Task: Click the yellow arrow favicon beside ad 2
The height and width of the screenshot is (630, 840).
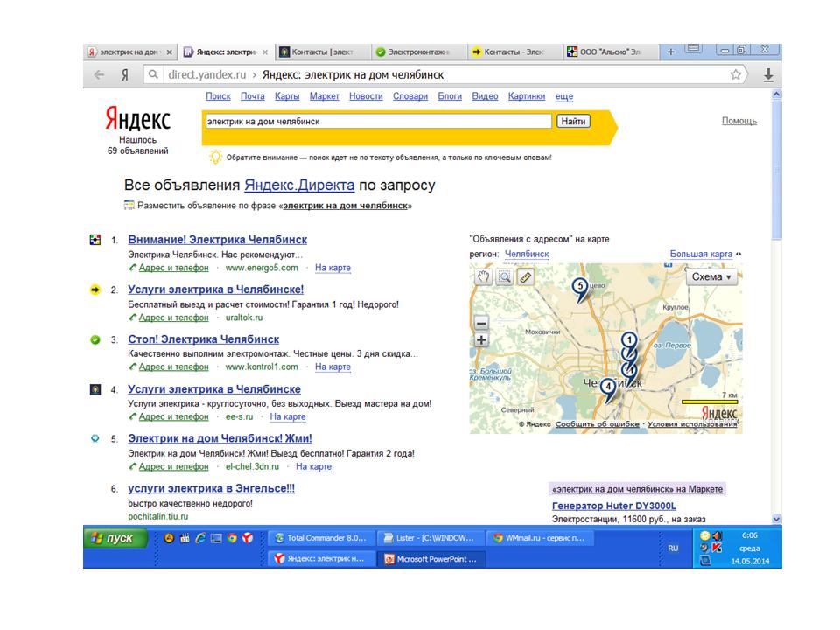Action: tap(94, 290)
